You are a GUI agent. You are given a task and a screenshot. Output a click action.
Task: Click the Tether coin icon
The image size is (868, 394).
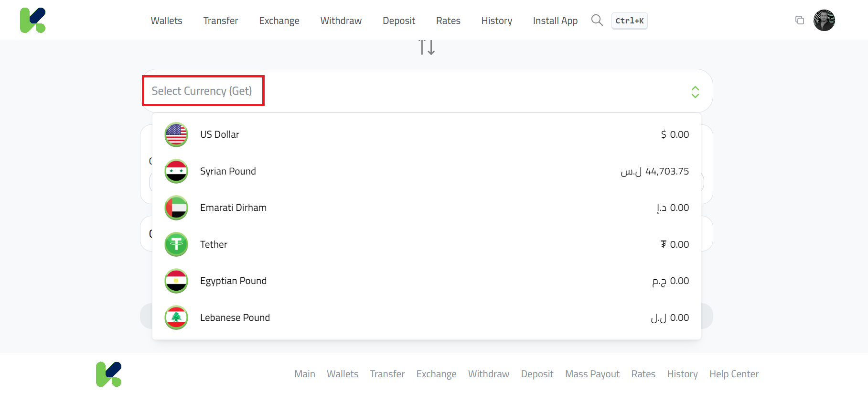point(176,244)
